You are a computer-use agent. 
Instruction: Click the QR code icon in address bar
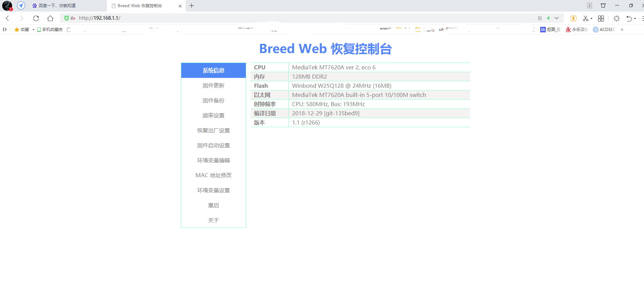coord(540,18)
